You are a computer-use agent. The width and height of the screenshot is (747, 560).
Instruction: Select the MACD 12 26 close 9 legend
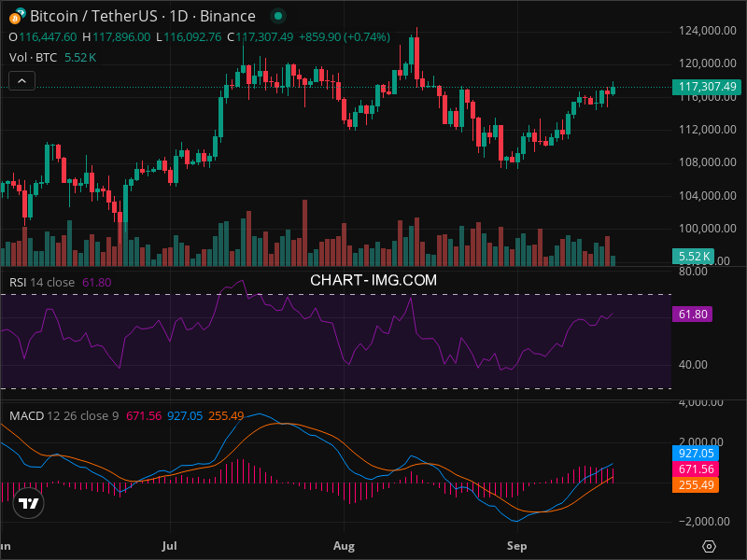point(65,416)
